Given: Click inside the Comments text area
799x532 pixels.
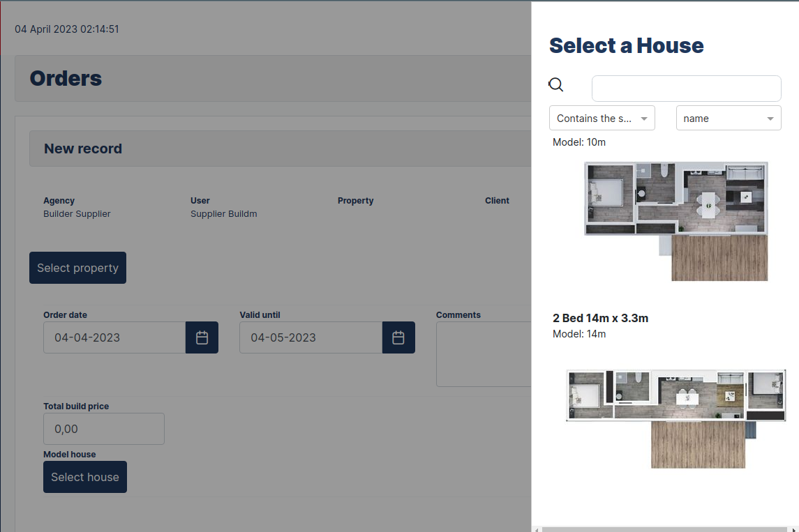Looking at the screenshot, I should pos(483,354).
